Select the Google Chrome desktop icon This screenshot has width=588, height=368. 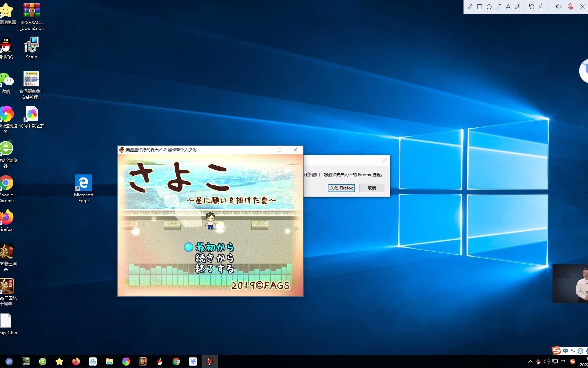6,189
